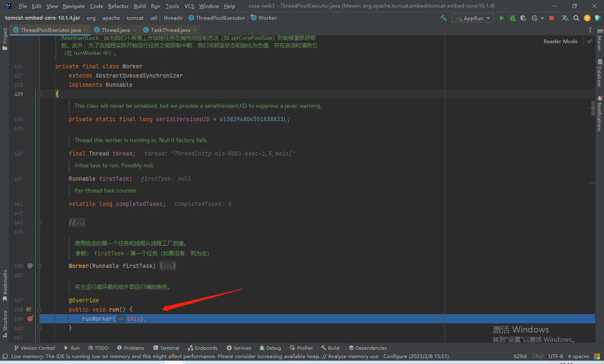The width and height of the screenshot is (604, 364).
Task: Open Search Everywhere magnifier icon
Action: pyautogui.click(x=576, y=18)
